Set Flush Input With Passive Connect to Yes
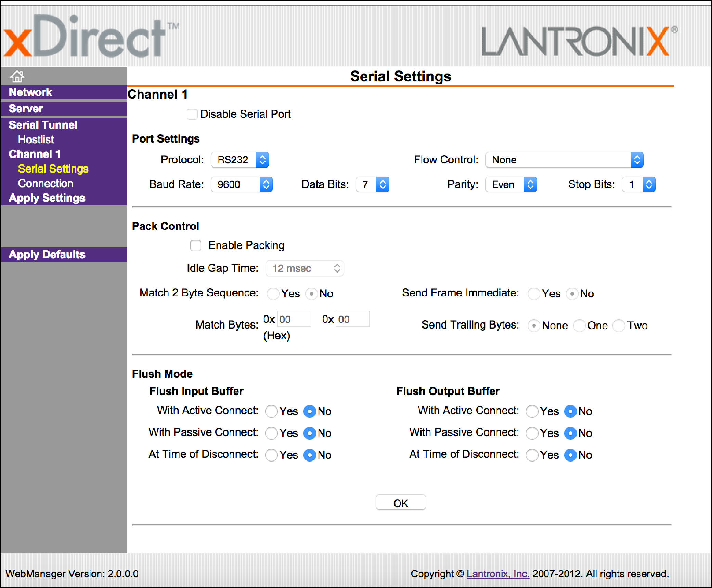The image size is (712, 588). pos(271,433)
